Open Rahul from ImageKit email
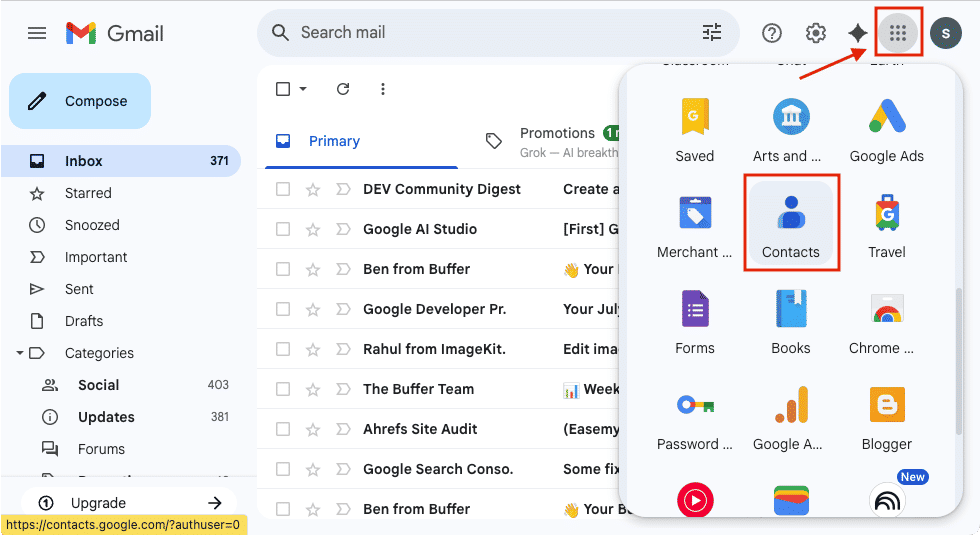 coord(438,349)
